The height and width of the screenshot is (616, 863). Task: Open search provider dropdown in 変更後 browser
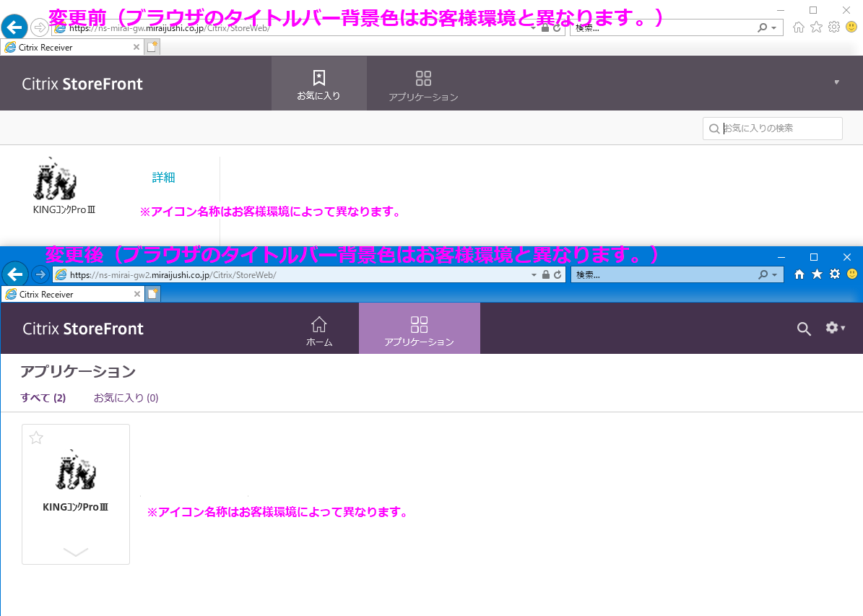(x=774, y=274)
